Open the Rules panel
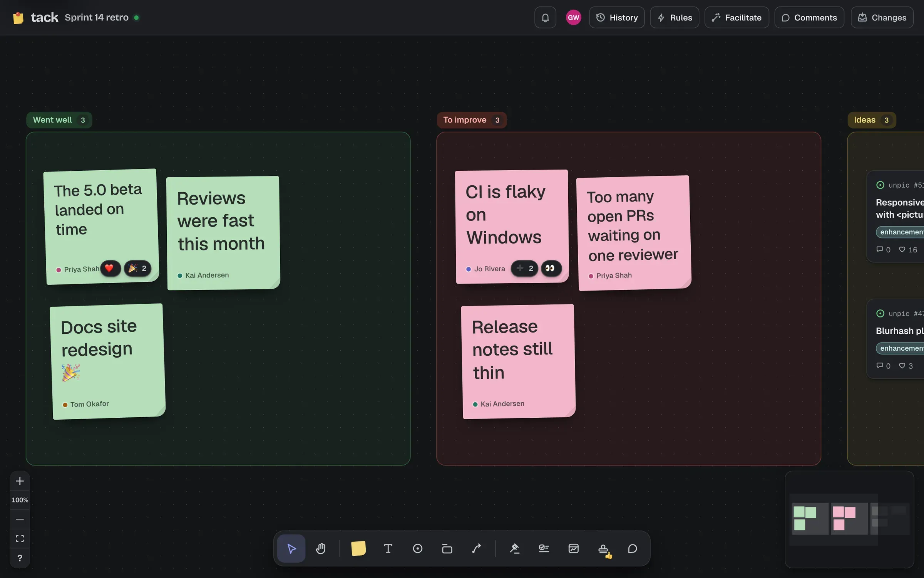The height and width of the screenshot is (578, 924). tap(675, 17)
